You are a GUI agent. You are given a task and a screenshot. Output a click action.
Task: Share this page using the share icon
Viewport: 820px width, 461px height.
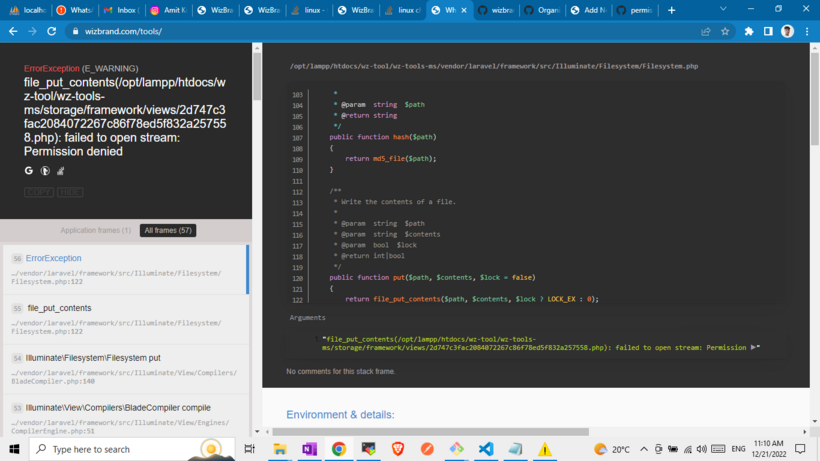(705, 31)
